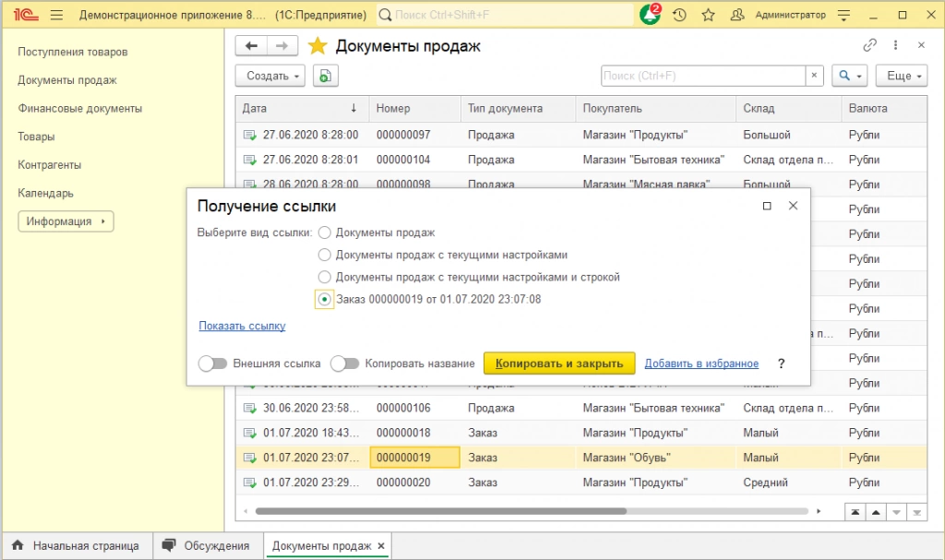The width and height of the screenshot is (945, 560).
Task: Click the get link chain icon
Action: coord(869,45)
